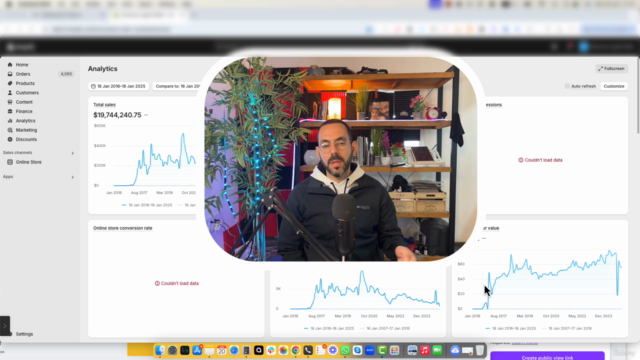
Task: Click Couldn't load data in conversion rate card
Action: 177,283
